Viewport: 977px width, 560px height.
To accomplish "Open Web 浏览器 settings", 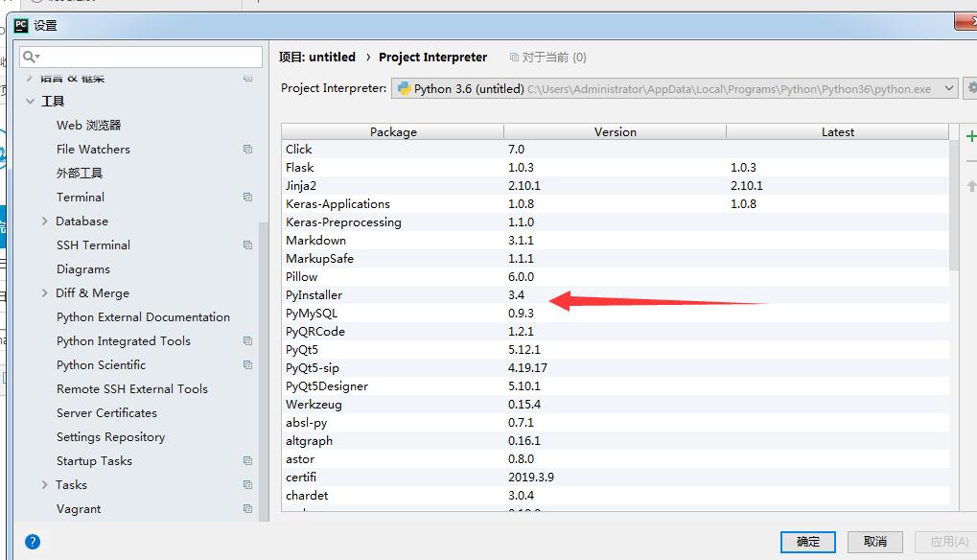I will tap(89, 126).
